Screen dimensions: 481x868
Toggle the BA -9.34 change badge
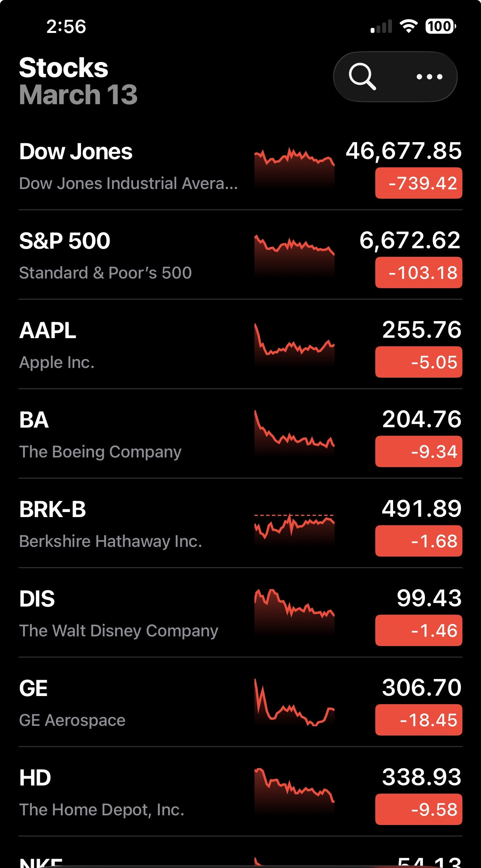coord(418,452)
